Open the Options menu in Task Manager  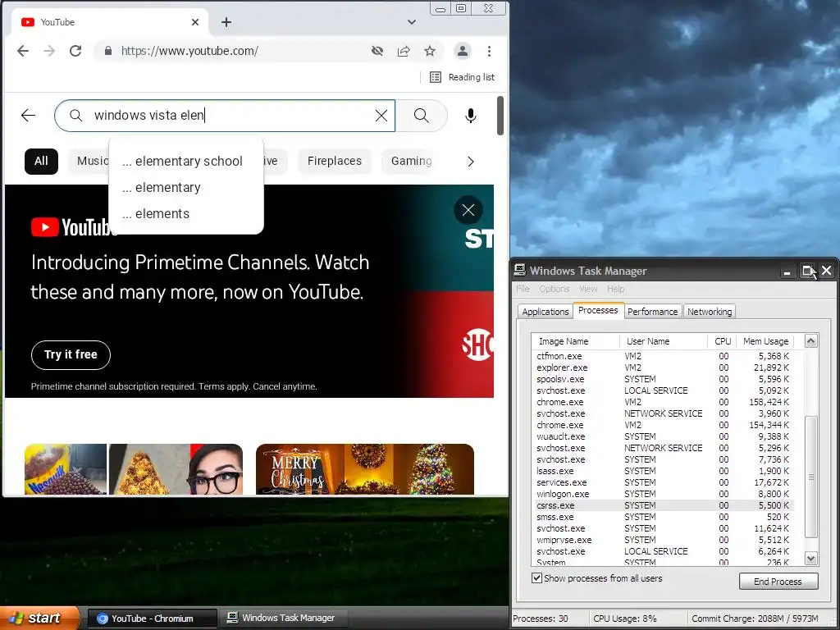coord(554,289)
